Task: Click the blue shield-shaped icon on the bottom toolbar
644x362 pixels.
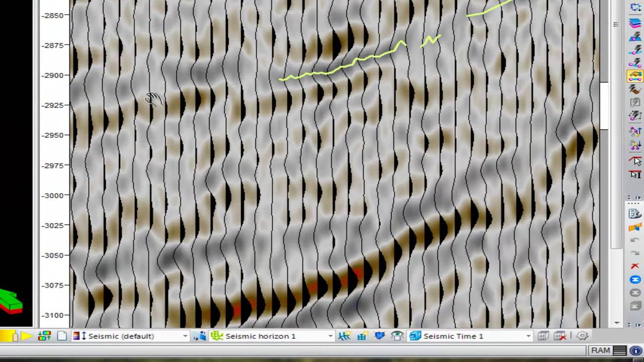Action: click(379, 336)
